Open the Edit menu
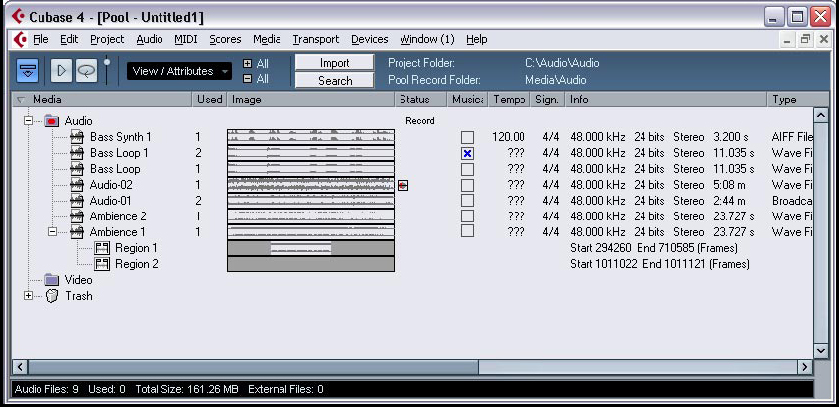Image resolution: width=839 pixels, height=407 pixels. [x=69, y=40]
